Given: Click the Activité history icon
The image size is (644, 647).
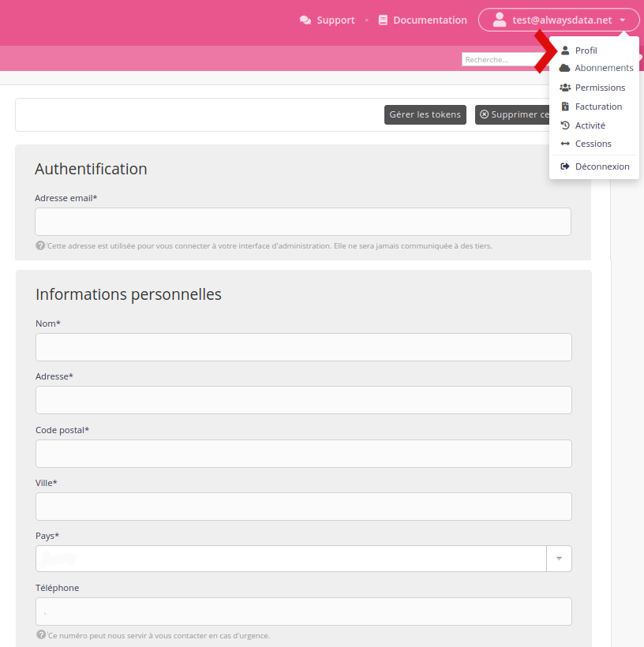Looking at the screenshot, I should (x=565, y=125).
